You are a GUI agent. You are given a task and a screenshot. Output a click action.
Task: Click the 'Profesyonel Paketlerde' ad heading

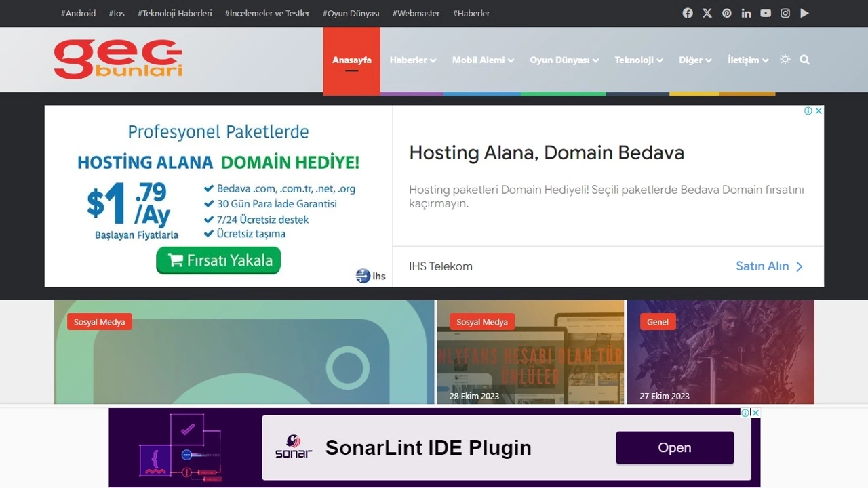point(218,131)
